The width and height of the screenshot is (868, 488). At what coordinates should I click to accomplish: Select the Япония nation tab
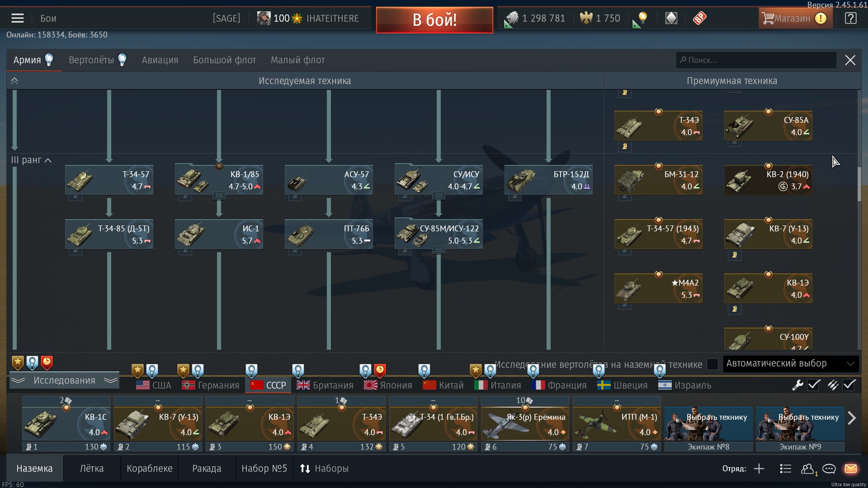(x=388, y=385)
